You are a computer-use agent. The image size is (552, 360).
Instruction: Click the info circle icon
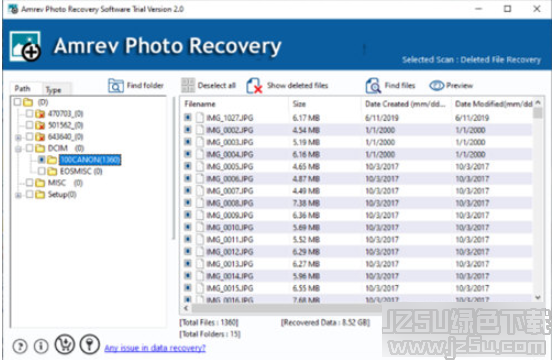(41, 347)
